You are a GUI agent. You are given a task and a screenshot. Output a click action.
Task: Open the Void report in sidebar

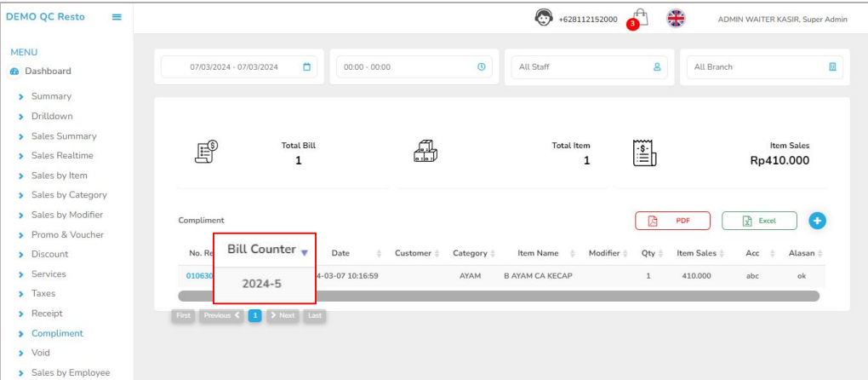(40, 353)
